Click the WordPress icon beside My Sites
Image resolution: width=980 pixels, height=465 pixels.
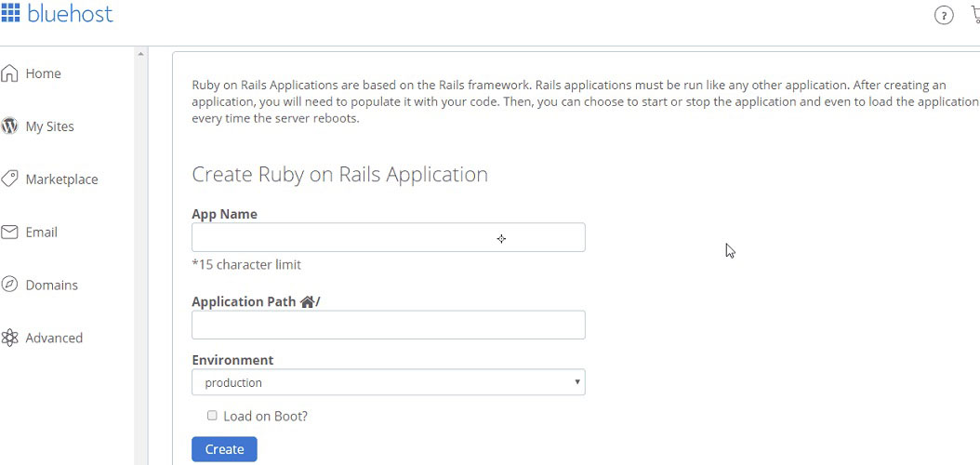(x=9, y=126)
